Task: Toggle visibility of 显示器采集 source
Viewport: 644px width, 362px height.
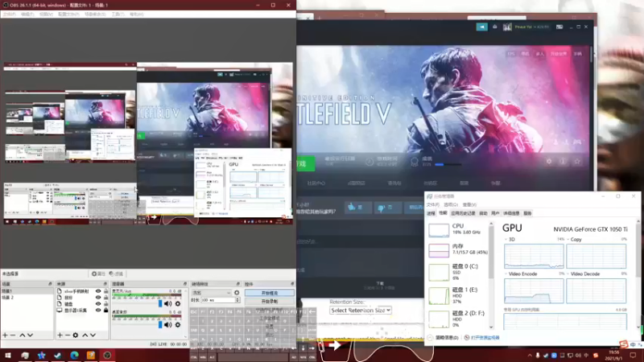Action: [97, 311]
